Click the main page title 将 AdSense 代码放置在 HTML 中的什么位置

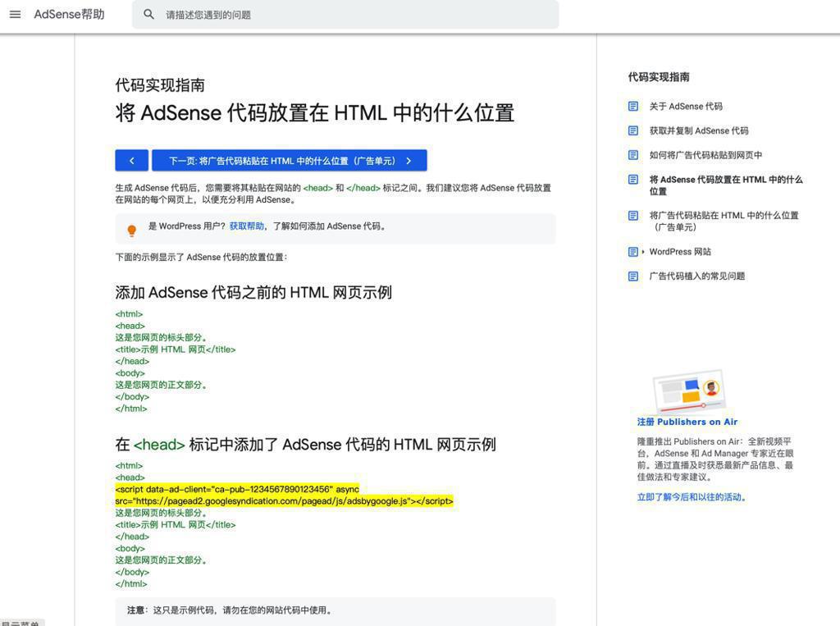pyautogui.click(x=315, y=113)
